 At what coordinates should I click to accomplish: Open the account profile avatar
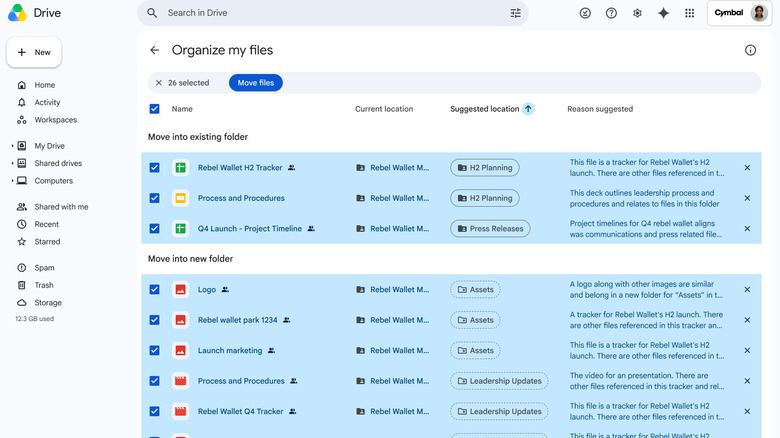click(759, 13)
